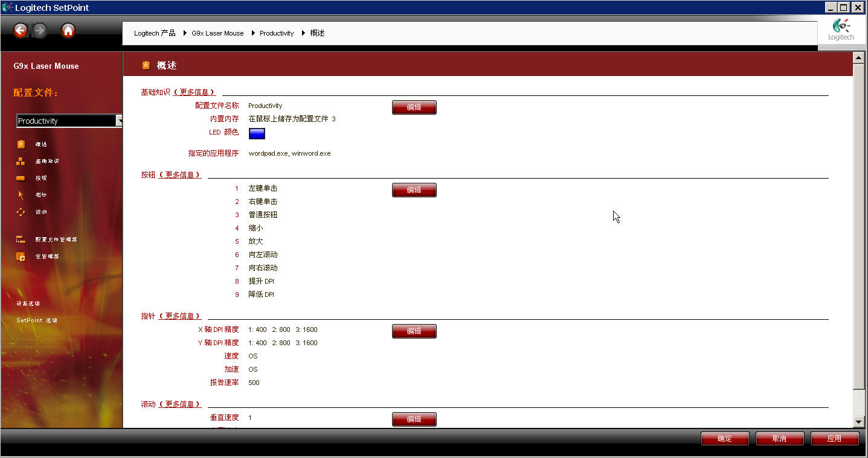Click the forward arrow navigation button

point(40,30)
